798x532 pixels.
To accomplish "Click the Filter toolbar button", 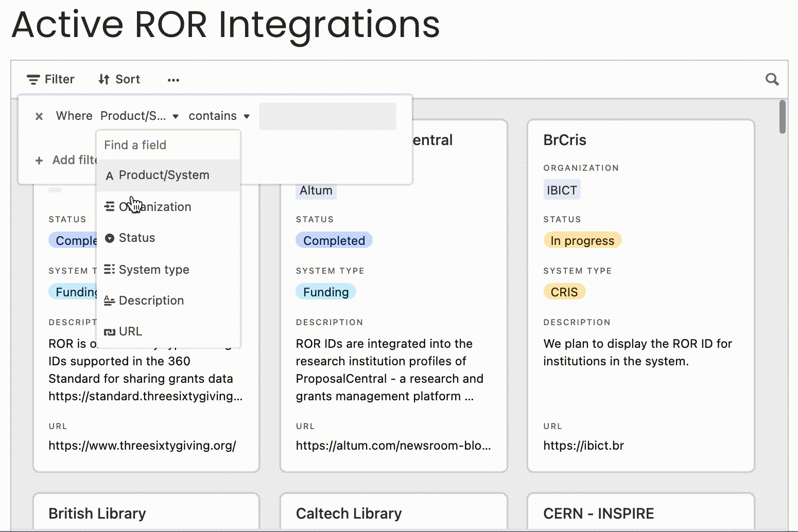I will point(50,79).
